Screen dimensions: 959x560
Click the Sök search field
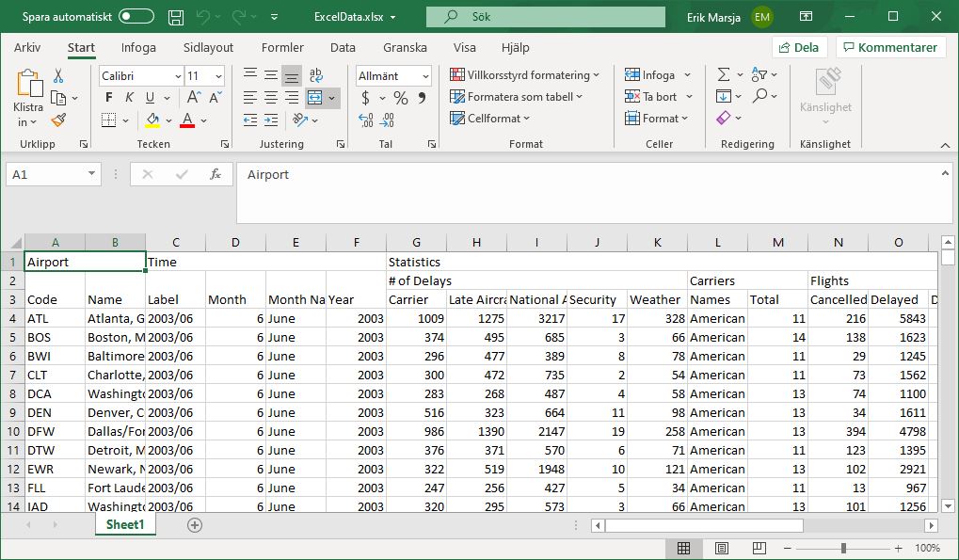click(544, 17)
